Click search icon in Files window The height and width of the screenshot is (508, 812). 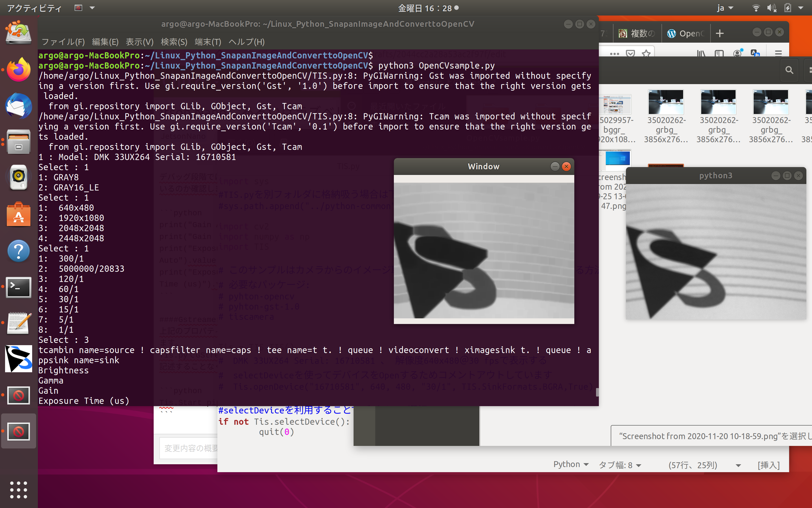[789, 70]
